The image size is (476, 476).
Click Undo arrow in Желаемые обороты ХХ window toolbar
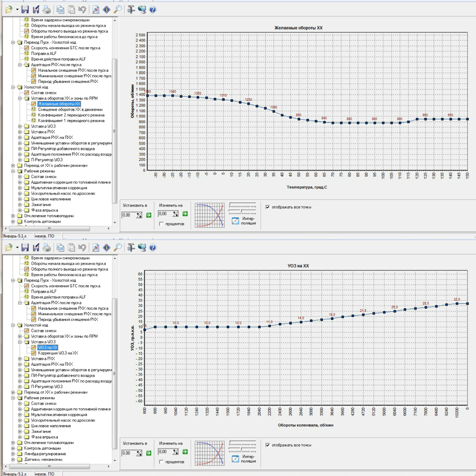(x=82, y=10)
